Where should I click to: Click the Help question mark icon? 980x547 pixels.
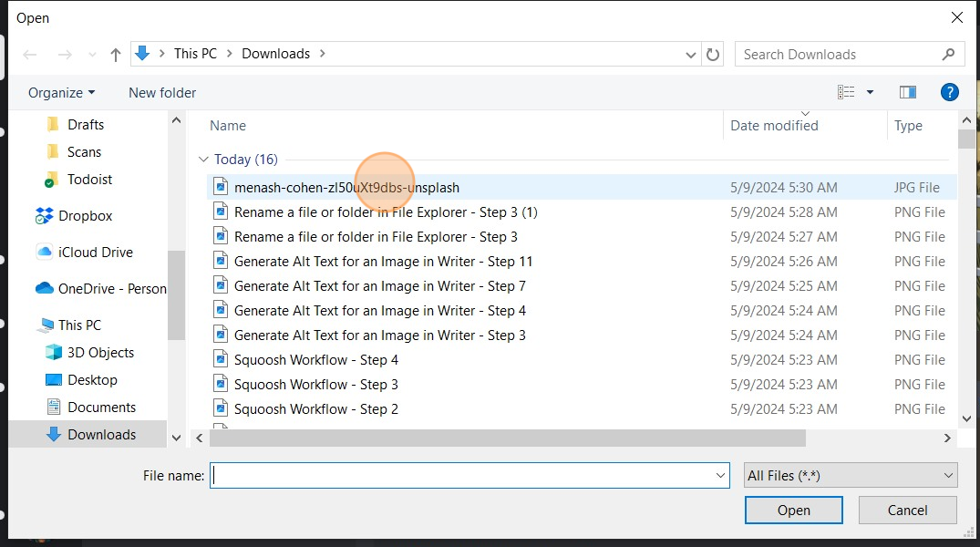pyautogui.click(x=949, y=91)
